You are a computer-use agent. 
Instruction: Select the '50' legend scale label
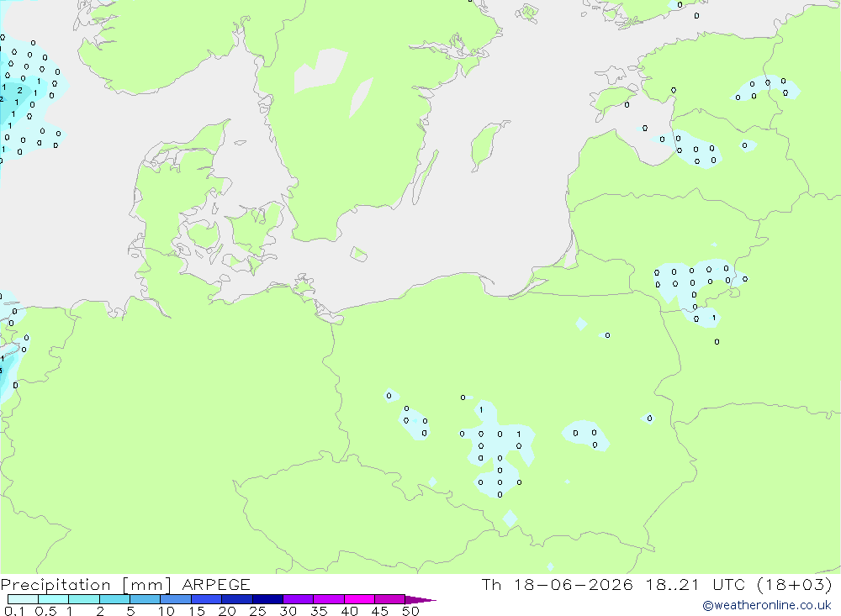(411, 611)
